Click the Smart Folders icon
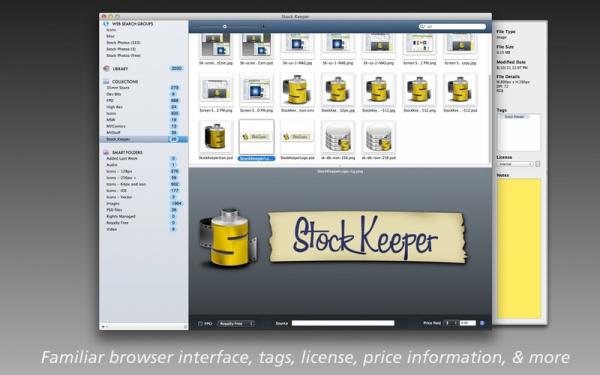 pos(106,152)
